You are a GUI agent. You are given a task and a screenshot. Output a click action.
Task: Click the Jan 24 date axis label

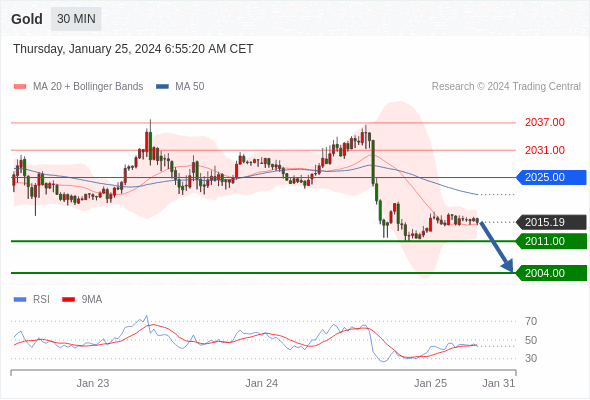point(262,383)
